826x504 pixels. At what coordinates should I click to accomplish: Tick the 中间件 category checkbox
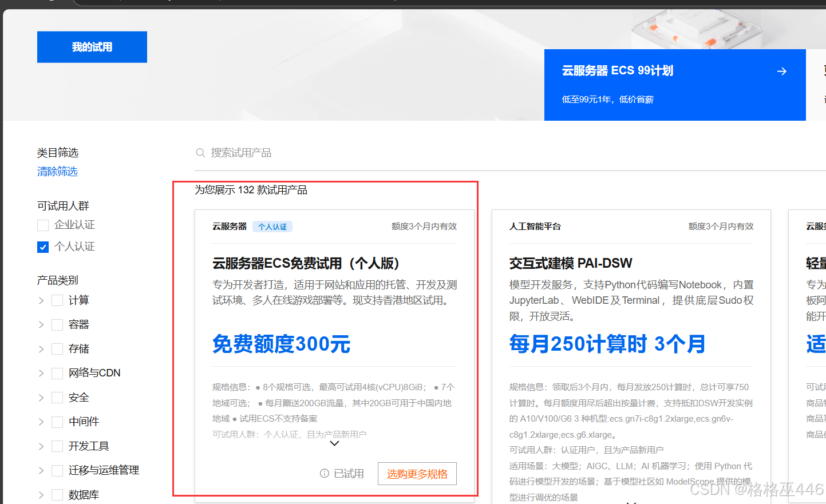coord(57,422)
